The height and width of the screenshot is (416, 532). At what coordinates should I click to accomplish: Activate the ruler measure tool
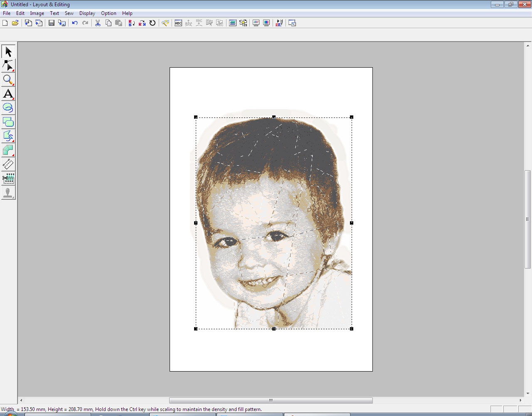[x=8, y=164]
